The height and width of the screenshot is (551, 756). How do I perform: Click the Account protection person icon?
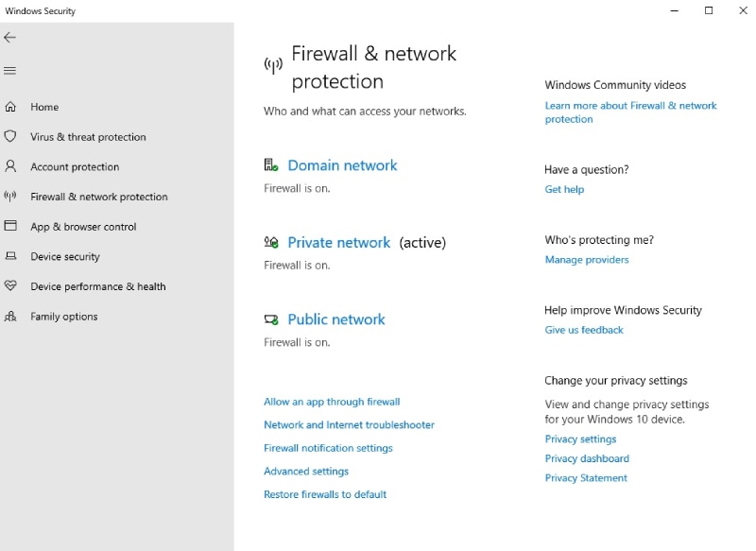pyautogui.click(x=10, y=166)
